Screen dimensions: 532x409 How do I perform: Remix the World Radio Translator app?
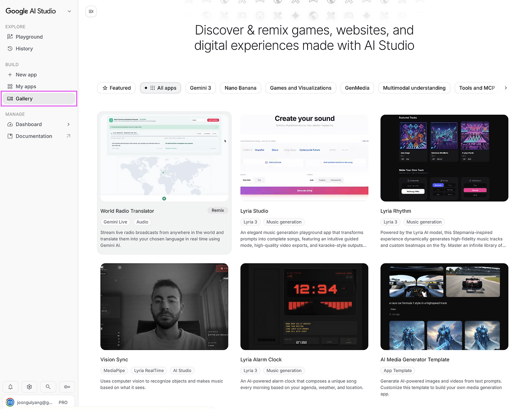(218, 211)
